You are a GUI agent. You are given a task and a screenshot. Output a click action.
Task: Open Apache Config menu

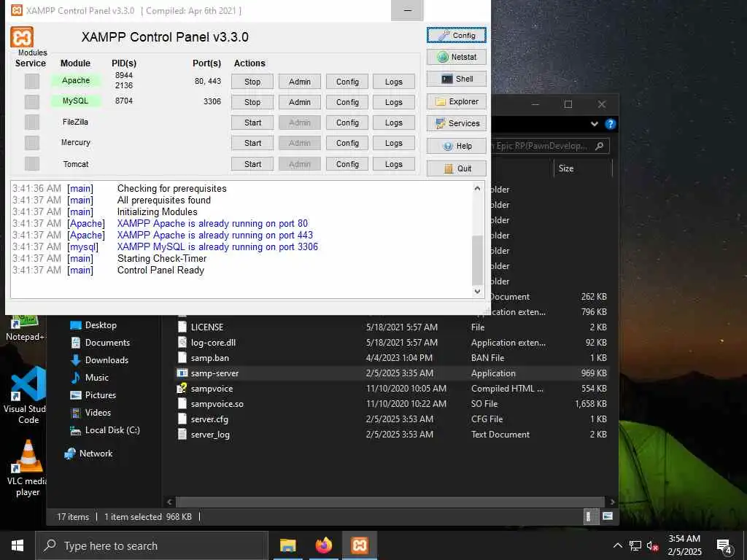click(x=347, y=82)
